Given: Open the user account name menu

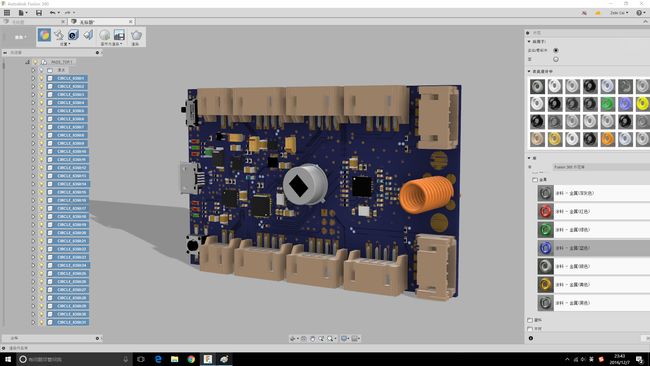Looking at the screenshot, I should [x=619, y=13].
